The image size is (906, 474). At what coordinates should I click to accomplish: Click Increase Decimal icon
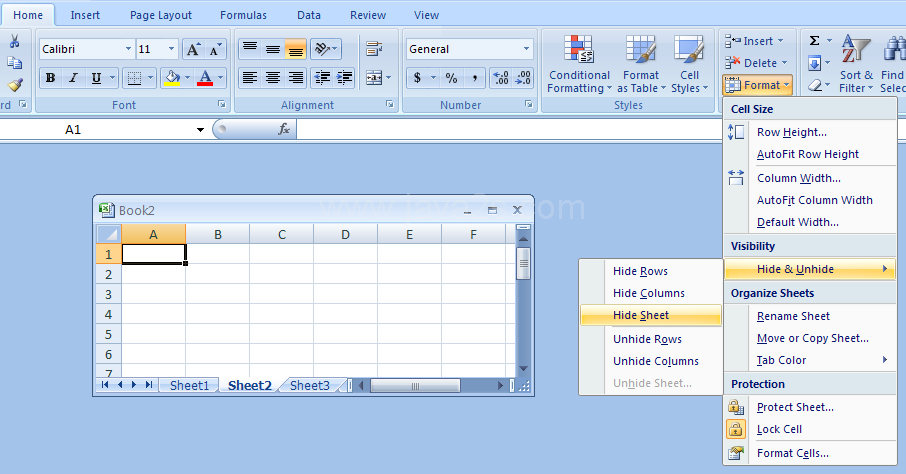[x=500, y=77]
